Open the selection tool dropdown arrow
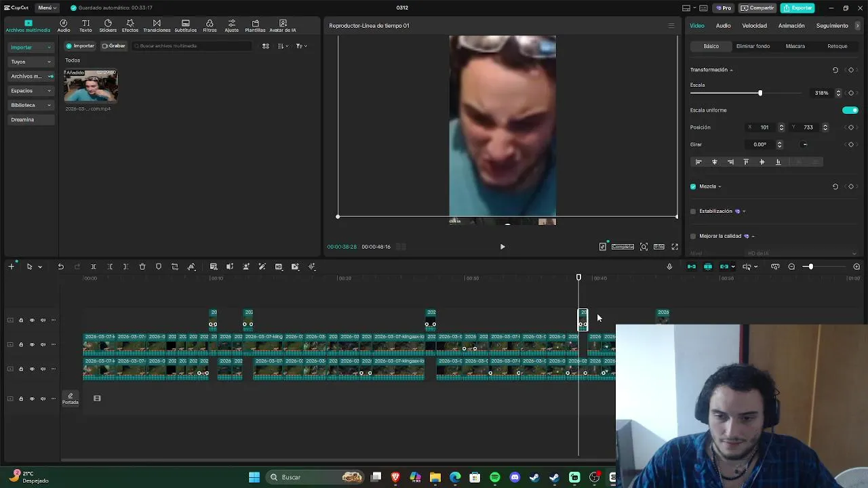 pyautogui.click(x=40, y=267)
